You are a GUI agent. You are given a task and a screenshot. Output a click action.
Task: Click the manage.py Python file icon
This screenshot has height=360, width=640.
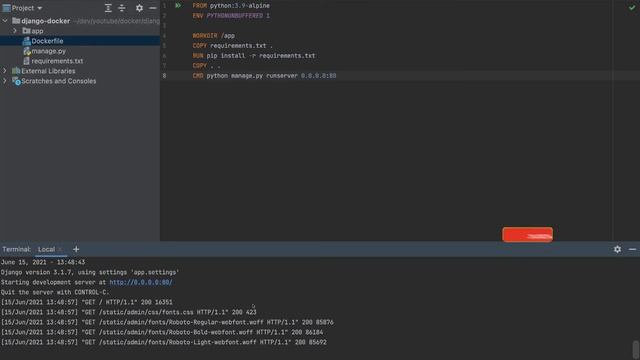point(27,51)
